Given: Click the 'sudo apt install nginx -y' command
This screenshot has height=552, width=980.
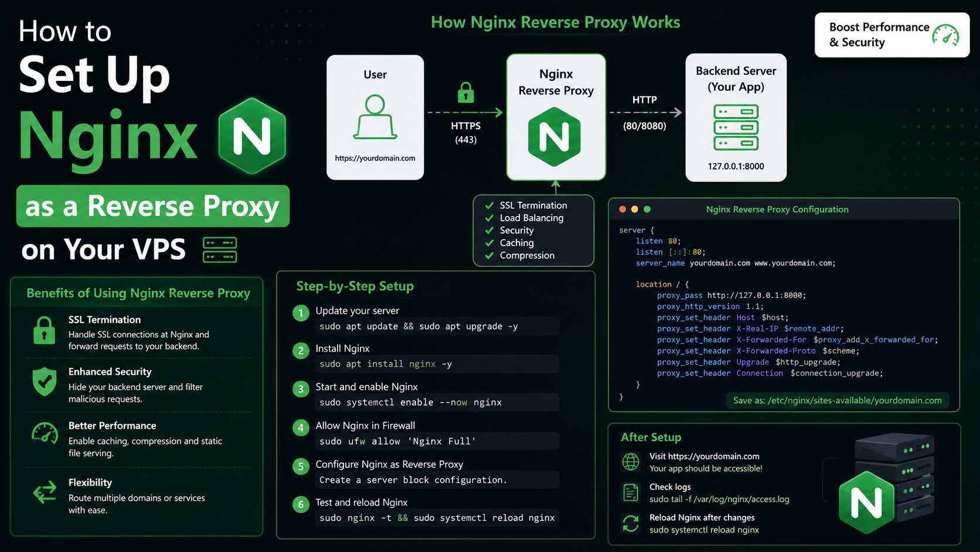Looking at the screenshot, I should (x=386, y=364).
